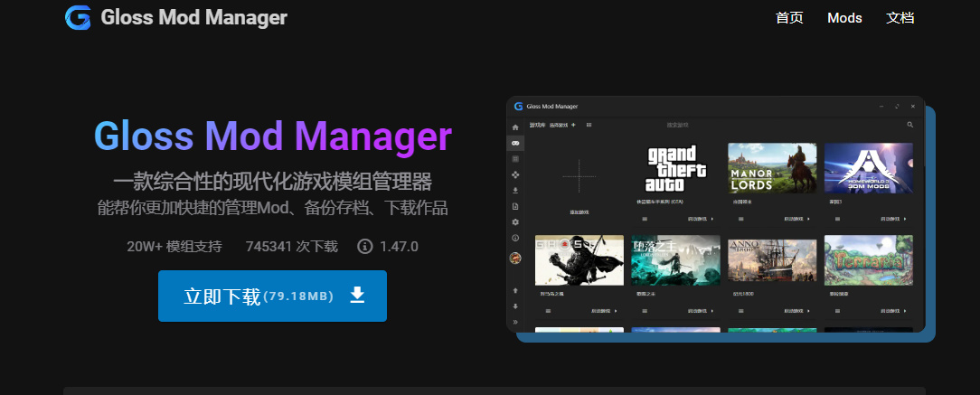Click the 游戏库 label in preview toolbar
Viewport: 980px width, 395px height.
pyautogui.click(x=538, y=125)
